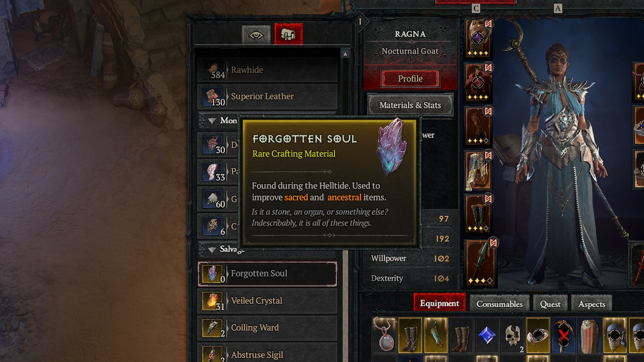The image size is (644, 362).
Task: Open Materials & Stats panel
Action: [x=410, y=105]
